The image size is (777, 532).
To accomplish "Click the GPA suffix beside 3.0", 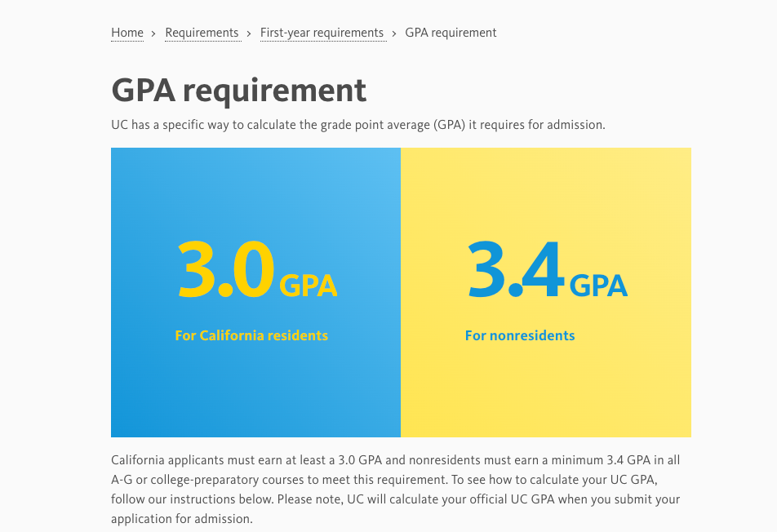I will pyautogui.click(x=309, y=284).
